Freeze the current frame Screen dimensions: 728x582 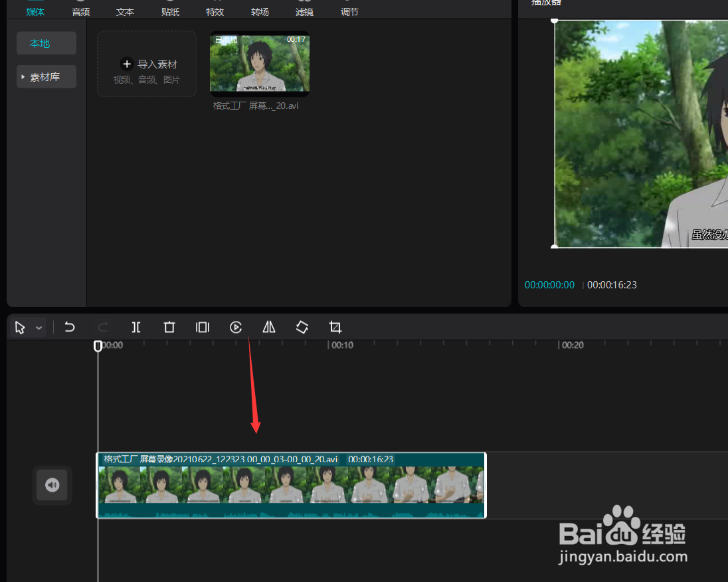203,327
